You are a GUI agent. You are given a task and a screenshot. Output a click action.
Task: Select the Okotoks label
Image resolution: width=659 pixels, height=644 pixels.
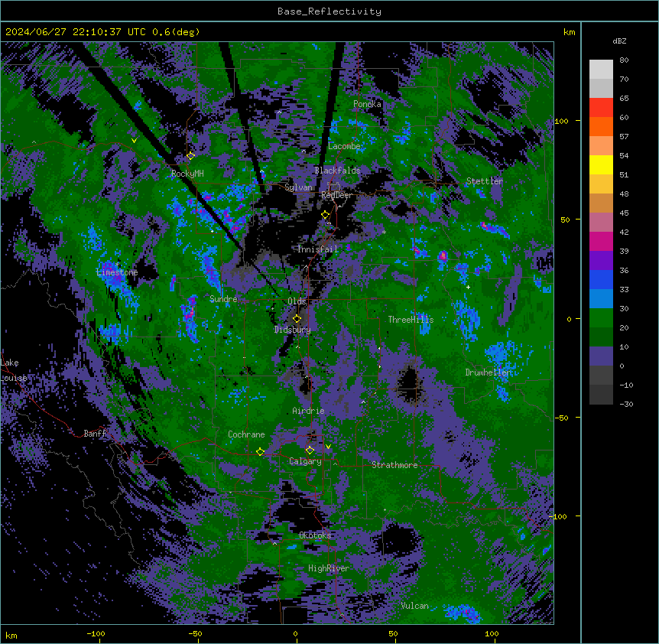[315, 535]
